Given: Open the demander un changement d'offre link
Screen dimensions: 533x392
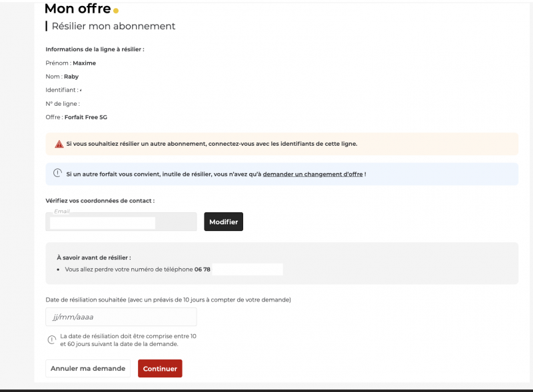Looking at the screenshot, I should tap(312, 174).
